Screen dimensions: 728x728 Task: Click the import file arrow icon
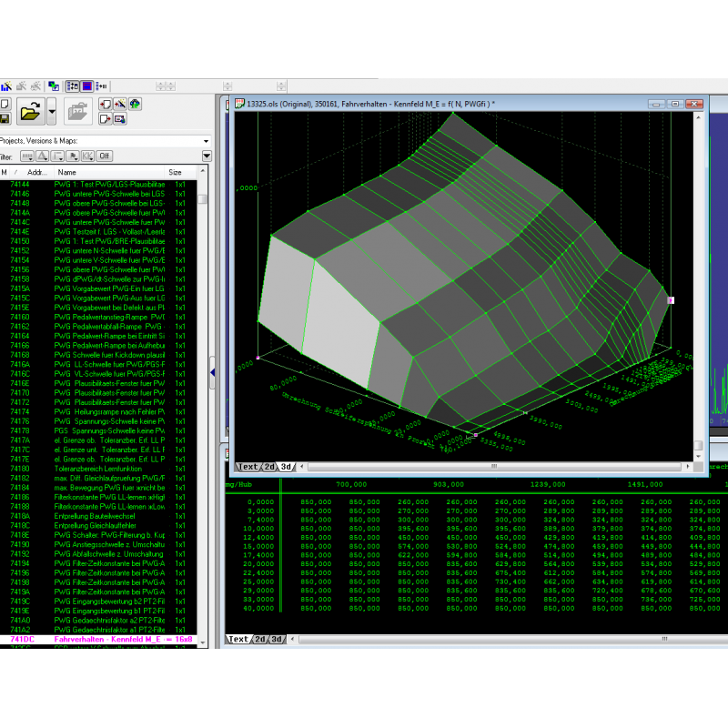coord(105,104)
